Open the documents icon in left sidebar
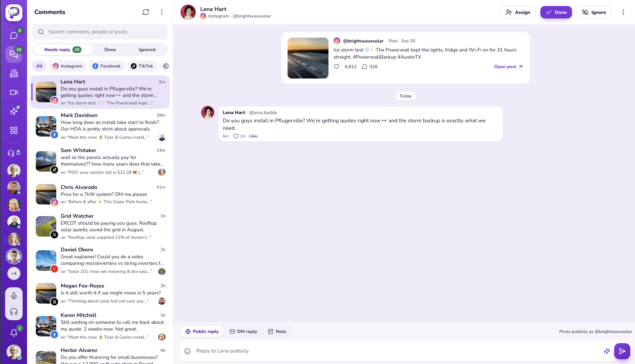Screen dimensions: 635x364 point(14,73)
